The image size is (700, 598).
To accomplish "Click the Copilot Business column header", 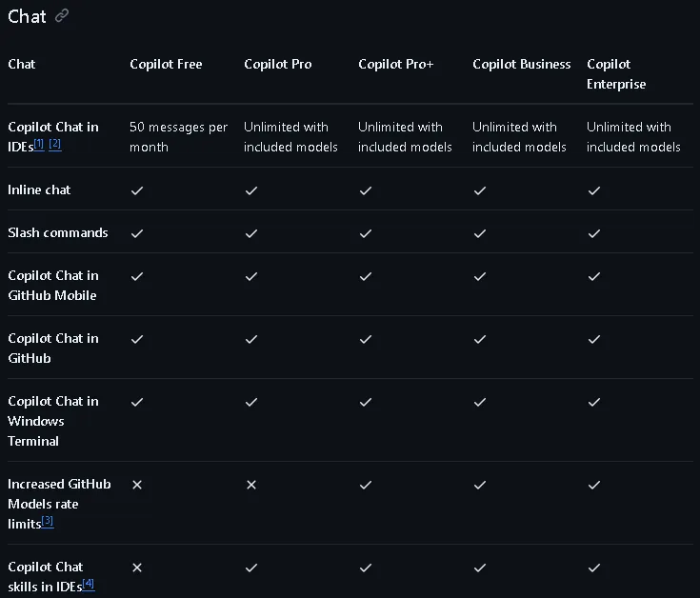I will coord(522,64).
